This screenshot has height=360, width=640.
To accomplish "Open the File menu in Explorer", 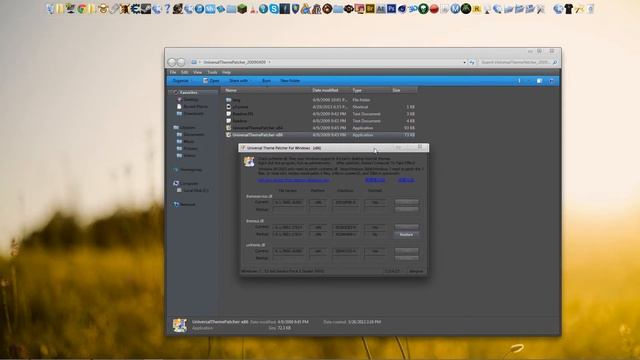I will [x=173, y=72].
